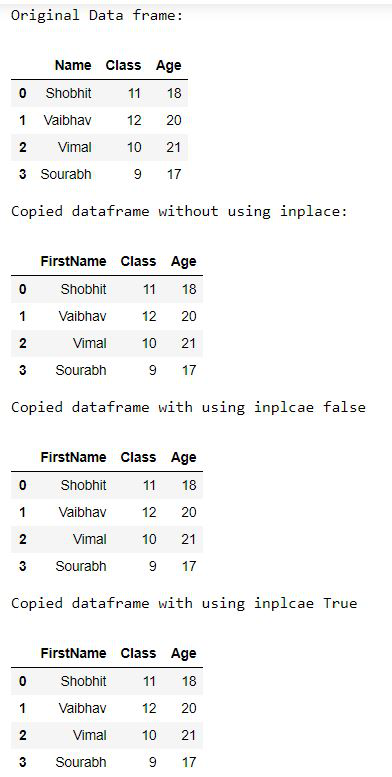Click the 'Copied dataframe without using inplace:' text
Image resolution: width=392 pixels, height=777 pixels.
[x=179, y=212]
